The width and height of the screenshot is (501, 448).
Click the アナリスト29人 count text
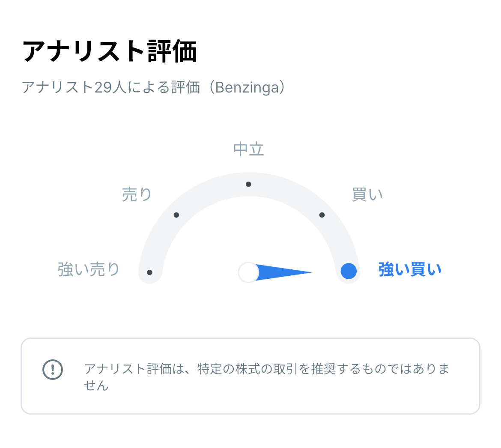[x=73, y=87]
